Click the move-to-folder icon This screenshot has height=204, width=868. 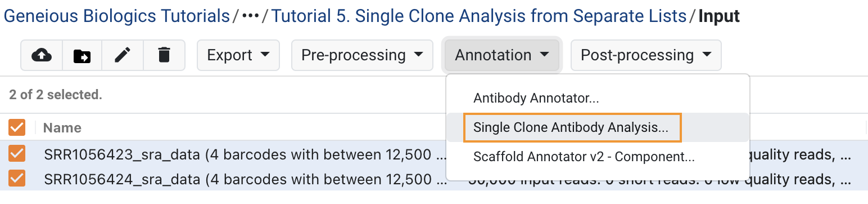[82, 55]
